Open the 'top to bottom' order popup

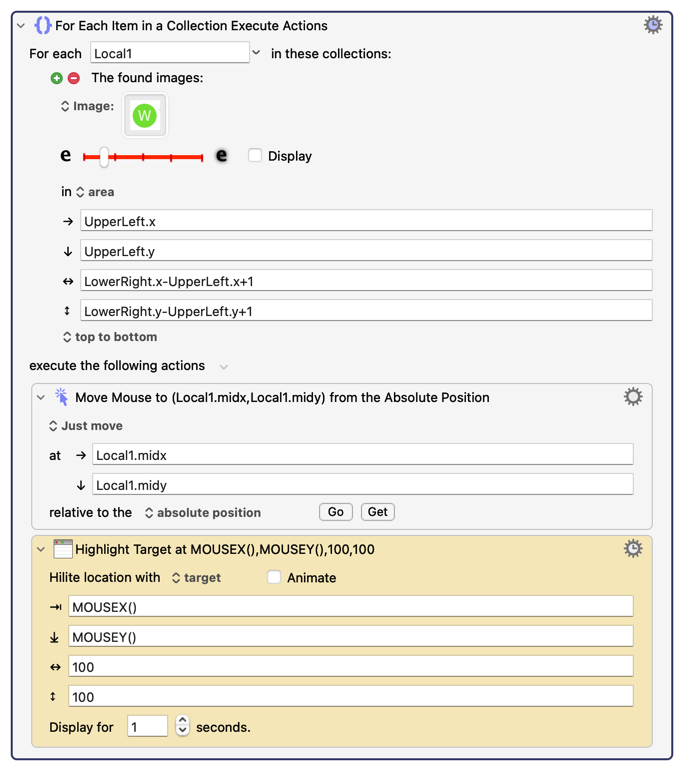point(109,337)
